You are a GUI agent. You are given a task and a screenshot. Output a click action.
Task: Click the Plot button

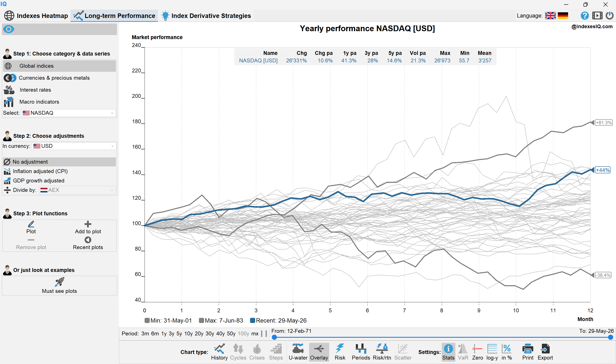coord(31,227)
